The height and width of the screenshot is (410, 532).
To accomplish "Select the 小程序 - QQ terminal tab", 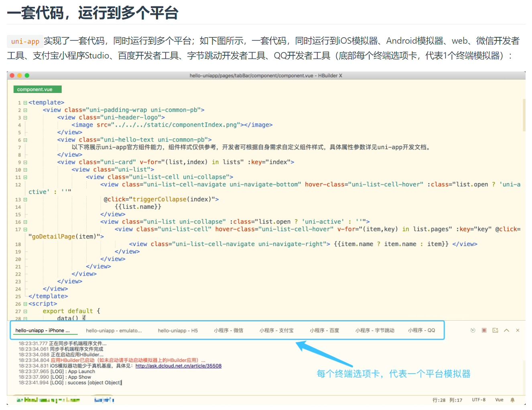I will click(422, 331).
